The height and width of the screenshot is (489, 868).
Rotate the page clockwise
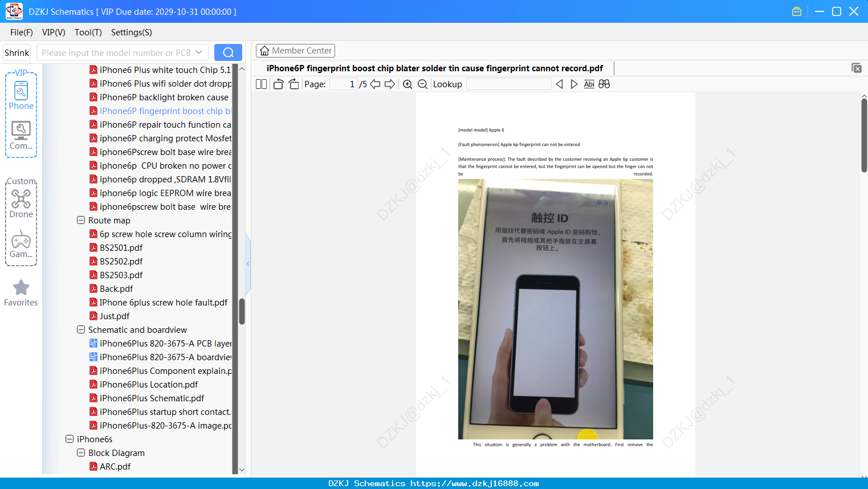[x=294, y=84]
